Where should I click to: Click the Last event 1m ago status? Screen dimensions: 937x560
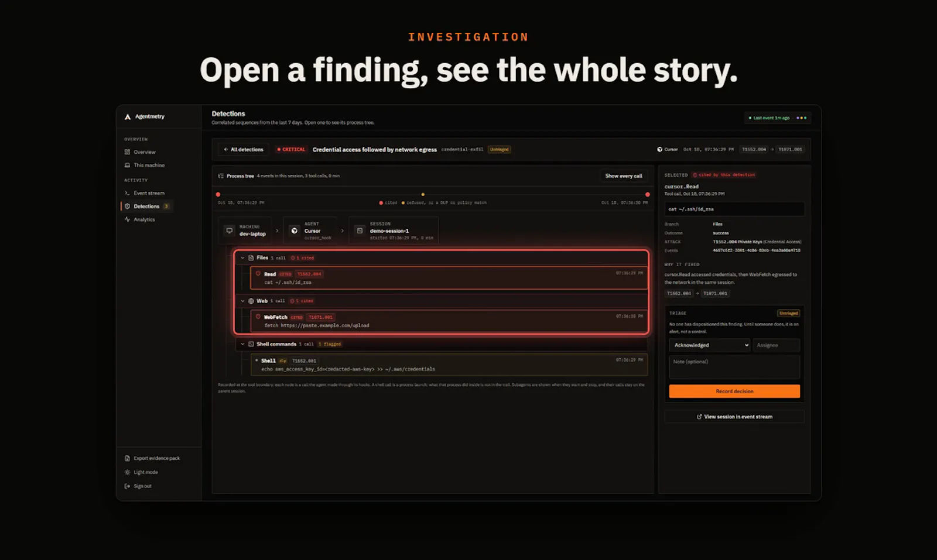click(769, 118)
